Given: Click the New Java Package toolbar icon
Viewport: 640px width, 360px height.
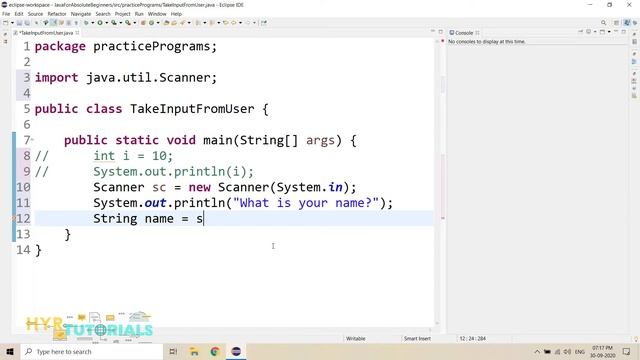Looking at the screenshot, I should tap(143, 23).
